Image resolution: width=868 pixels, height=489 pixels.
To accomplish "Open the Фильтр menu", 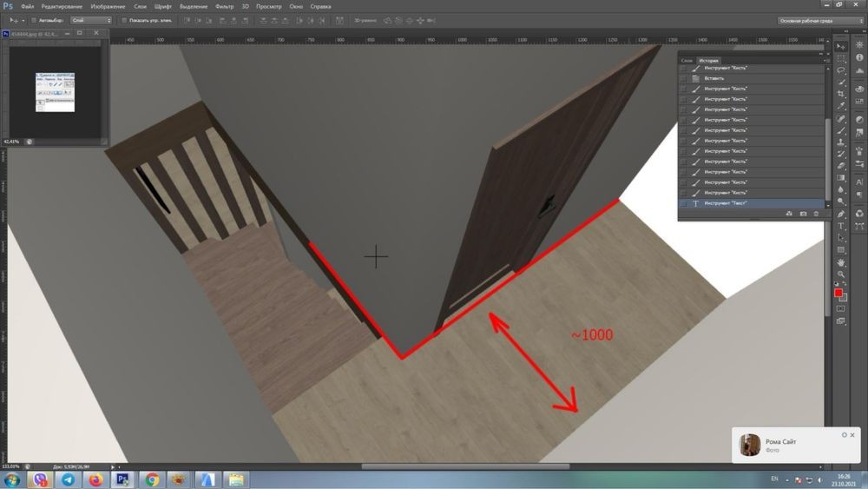I will click(225, 6).
